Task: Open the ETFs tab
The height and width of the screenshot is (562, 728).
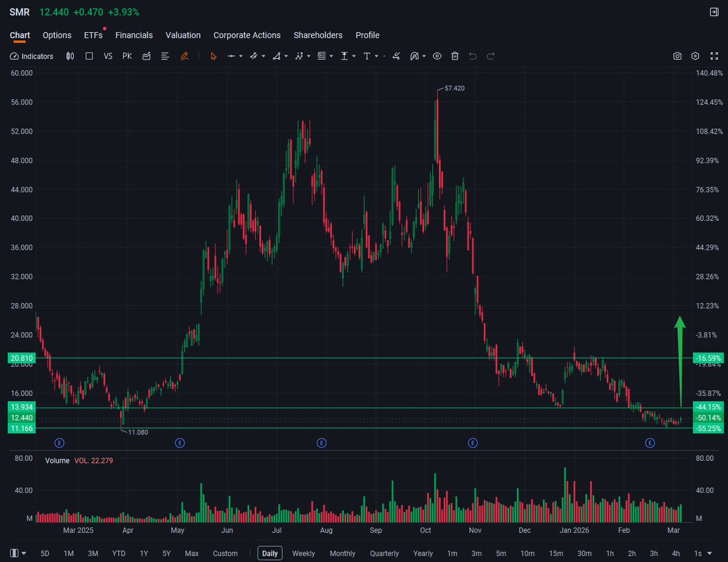Action: [94, 35]
